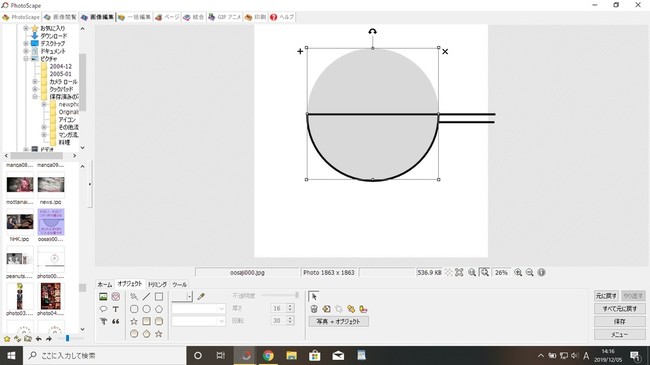Select the Text (T) object tool
650x365 pixels.
click(x=116, y=309)
